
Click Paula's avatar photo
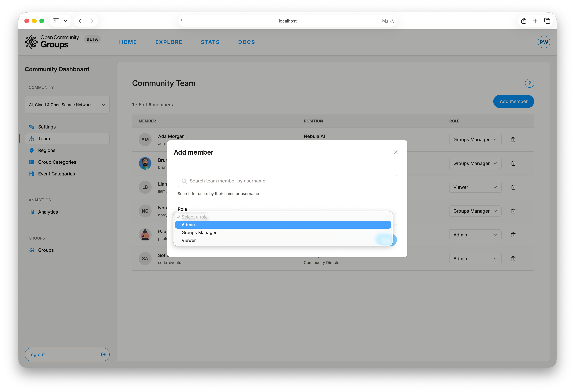tap(145, 235)
